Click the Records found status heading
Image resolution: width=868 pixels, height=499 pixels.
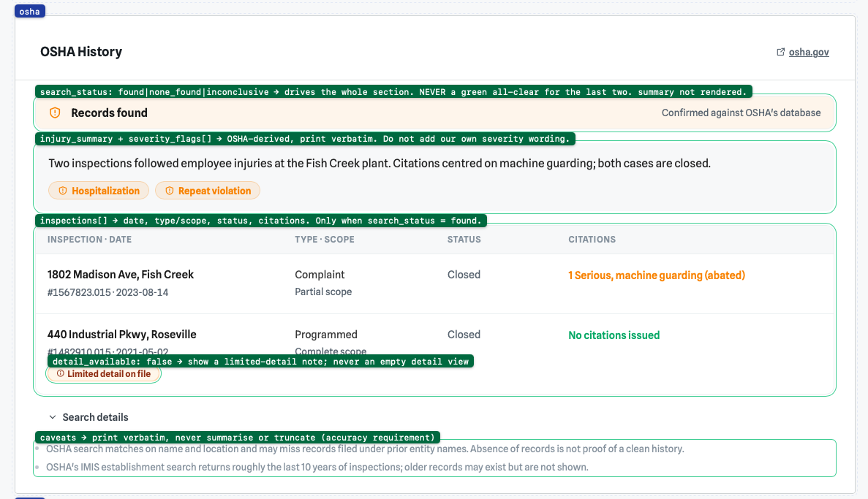[x=109, y=113]
